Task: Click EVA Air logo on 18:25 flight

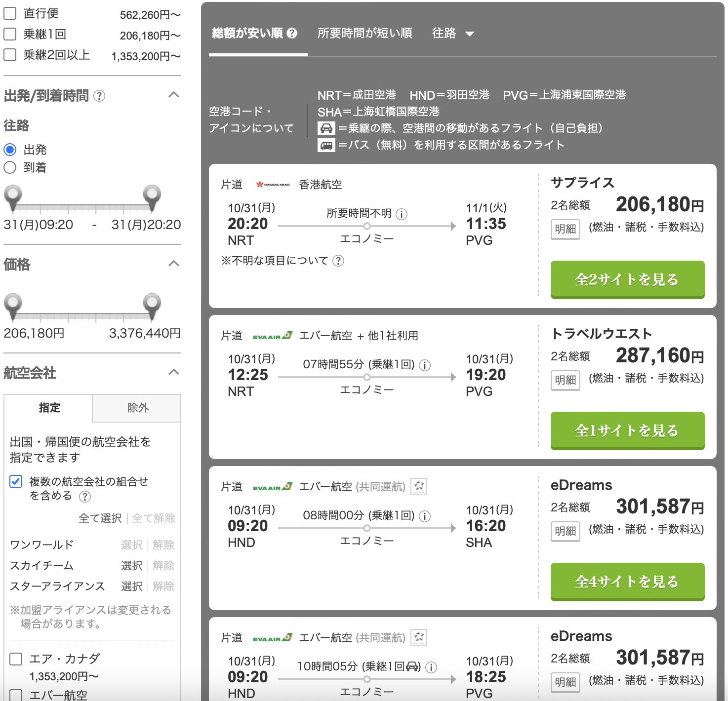Action: click(x=273, y=638)
